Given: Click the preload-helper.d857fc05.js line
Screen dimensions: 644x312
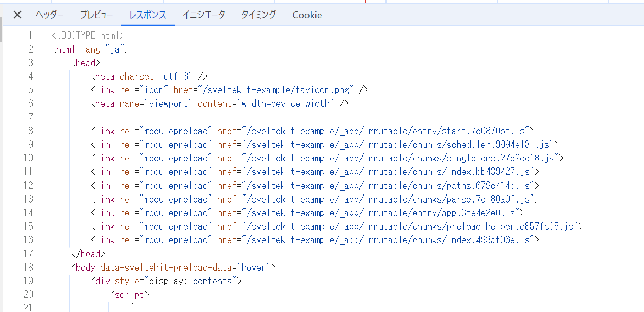Looking at the screenshot, I should (x=337, y=226).
